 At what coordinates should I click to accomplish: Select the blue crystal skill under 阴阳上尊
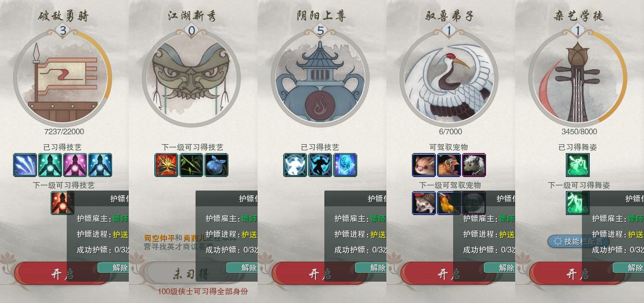345,165
